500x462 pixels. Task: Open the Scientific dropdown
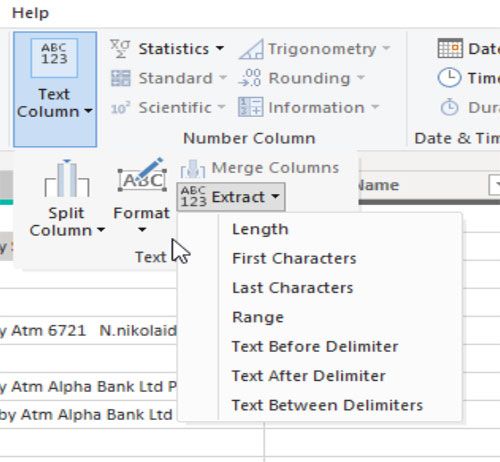pyautogui.click(x=168, y=107)
